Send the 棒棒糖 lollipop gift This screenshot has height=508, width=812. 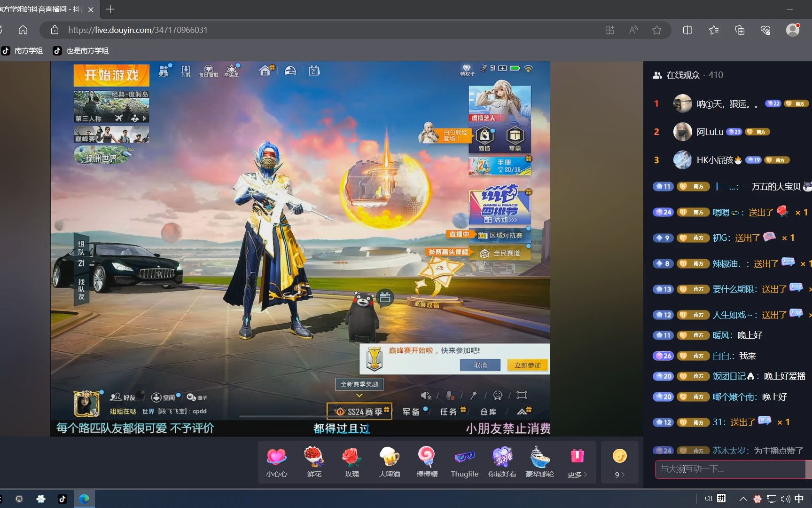(427, 462)
